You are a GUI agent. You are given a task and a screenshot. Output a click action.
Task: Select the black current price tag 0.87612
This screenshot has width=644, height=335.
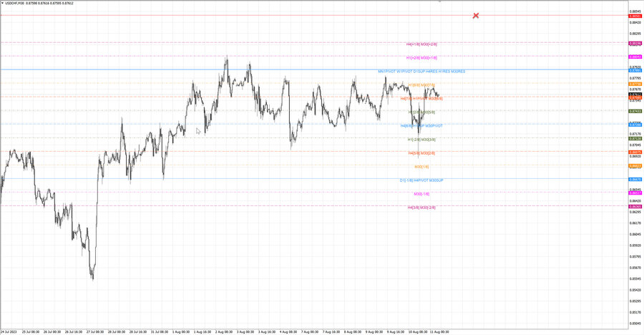coord(635,94)
